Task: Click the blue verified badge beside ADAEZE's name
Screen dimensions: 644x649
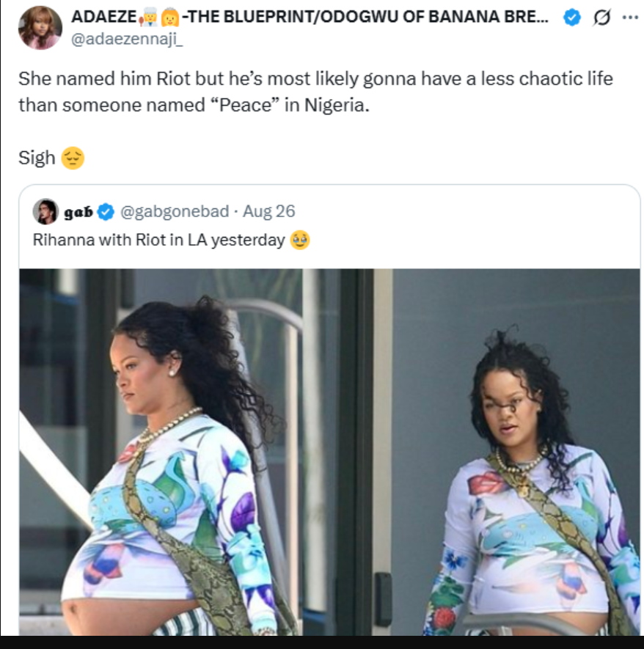Action: click(571, 18)
